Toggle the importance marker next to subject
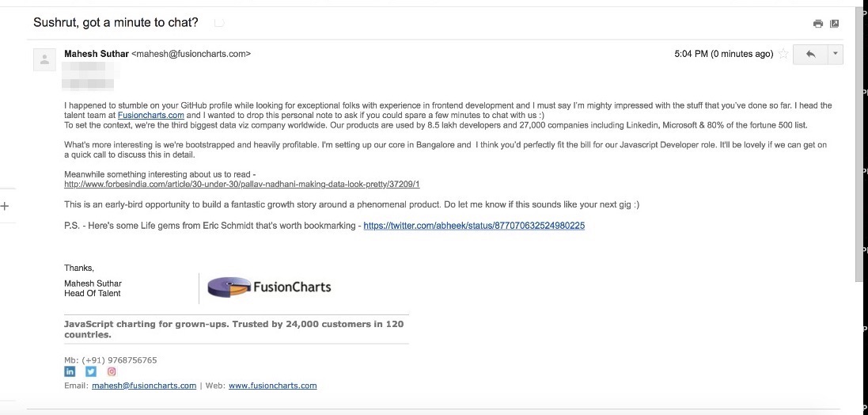This screenshot has height=415, width=868. (219, 23)
